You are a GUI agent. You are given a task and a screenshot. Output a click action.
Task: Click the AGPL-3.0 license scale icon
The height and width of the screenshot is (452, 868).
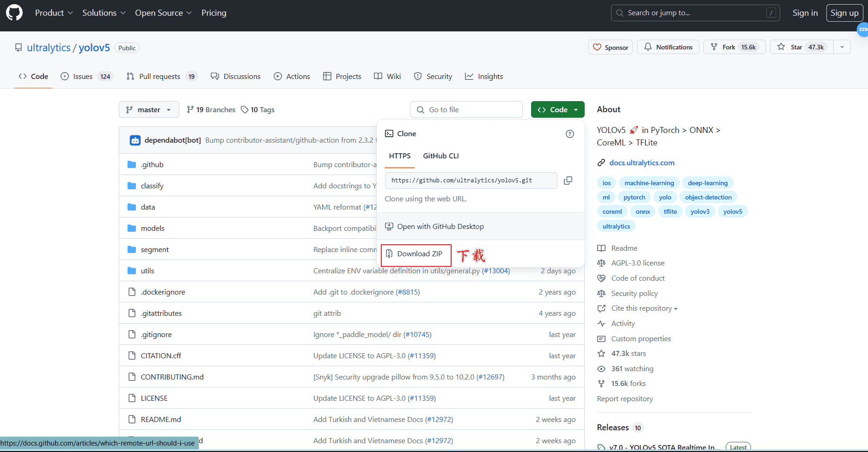coord(601,263)
